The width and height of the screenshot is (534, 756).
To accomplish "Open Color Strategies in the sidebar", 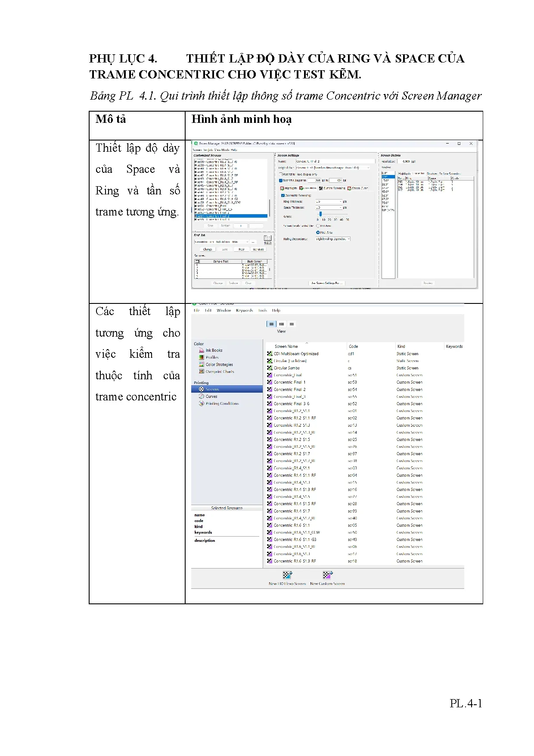I will pyautogui.click(x=219, y=365).
